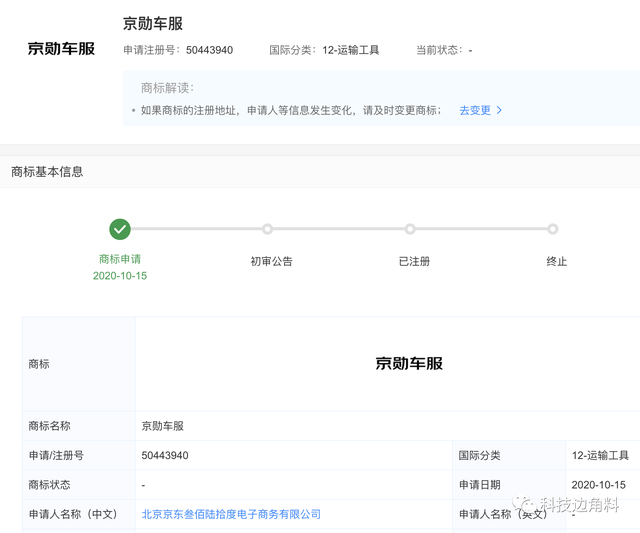Viewport: 640px width, 533px height.
Task: Click table cell 12-运输工具
Action: point(600,455)
